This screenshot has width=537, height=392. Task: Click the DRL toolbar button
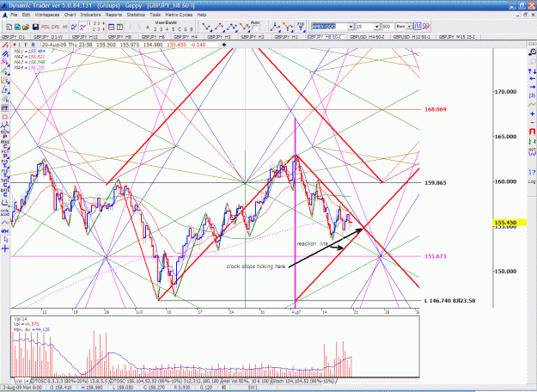pos(55,27)
